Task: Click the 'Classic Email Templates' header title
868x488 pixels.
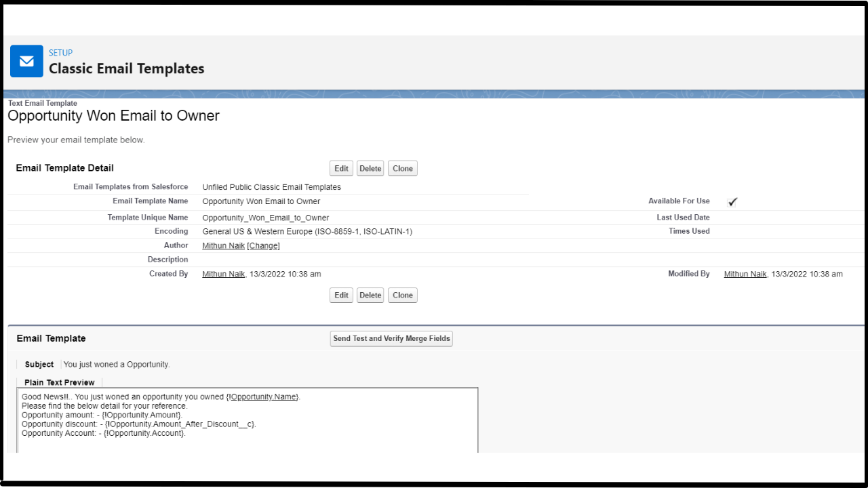Action: point(127,68)
